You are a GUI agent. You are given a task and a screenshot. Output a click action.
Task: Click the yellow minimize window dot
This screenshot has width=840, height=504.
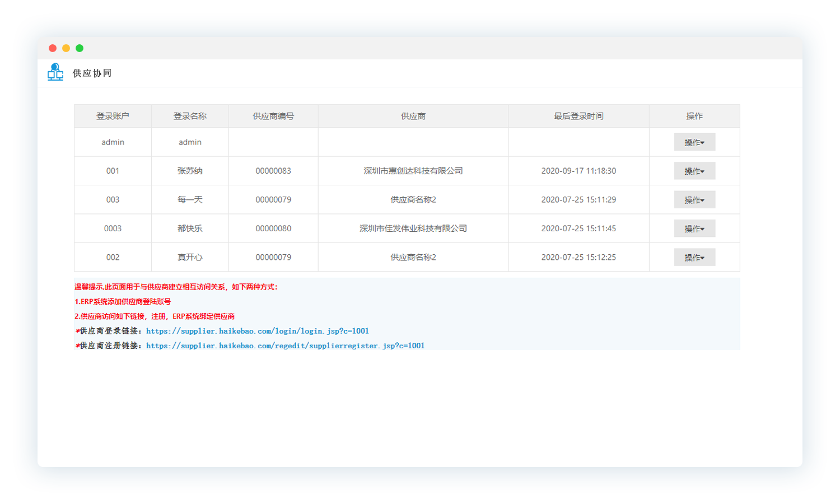tap(66, 48)
